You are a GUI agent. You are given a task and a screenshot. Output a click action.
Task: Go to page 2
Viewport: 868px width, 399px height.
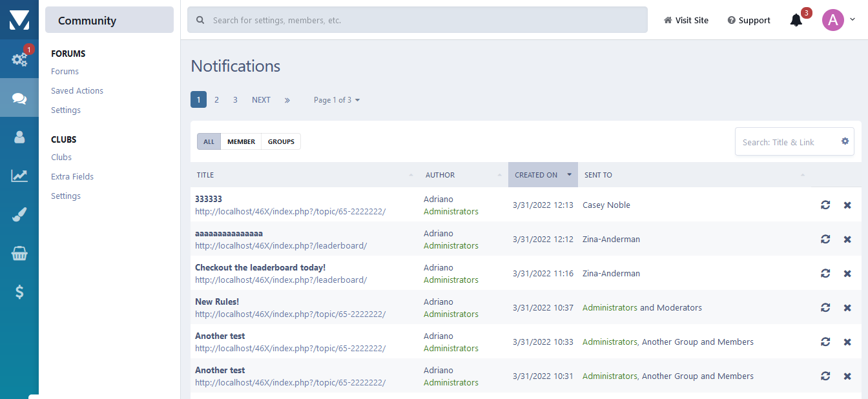pyautogui.click(x=216, y=100)
